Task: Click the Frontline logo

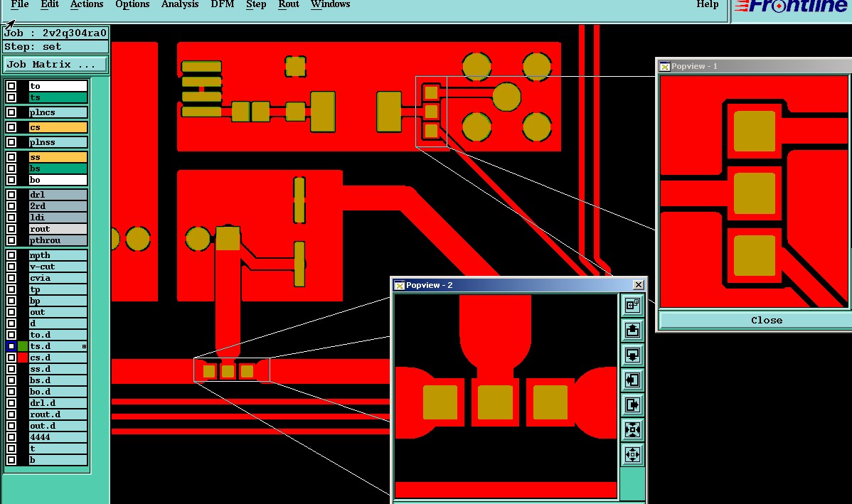Action: tap(791, 6)
